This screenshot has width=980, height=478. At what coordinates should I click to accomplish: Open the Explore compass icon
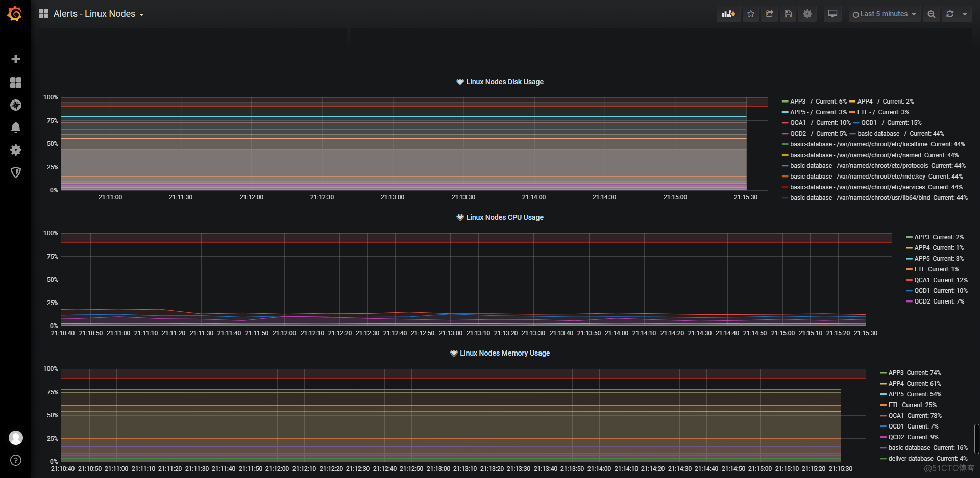click(x=16, y=105)
